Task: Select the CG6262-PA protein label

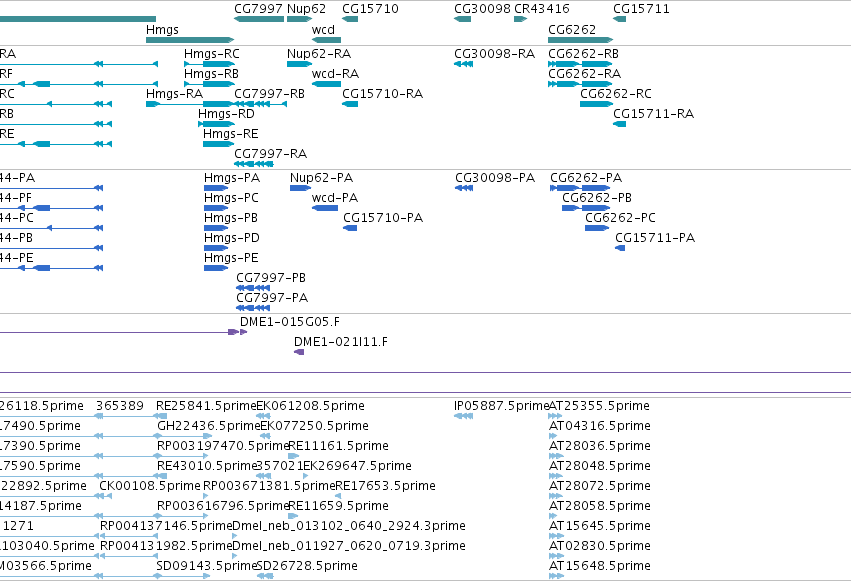Action: point(586,178)
